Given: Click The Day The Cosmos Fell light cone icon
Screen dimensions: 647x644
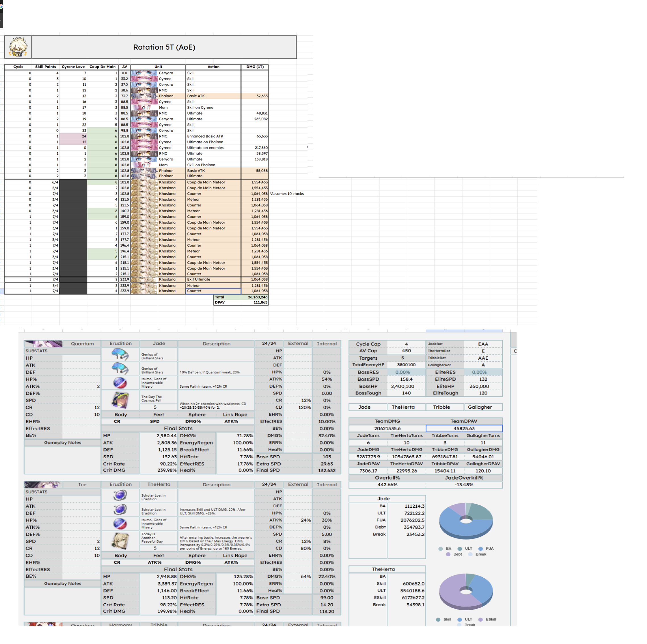Looking at the screenshot, I should [x=120, y=400].
